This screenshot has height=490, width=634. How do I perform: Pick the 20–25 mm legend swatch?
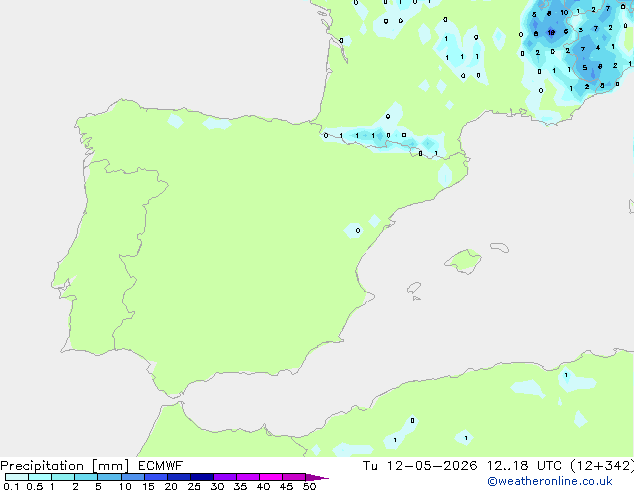click(179, 477)
